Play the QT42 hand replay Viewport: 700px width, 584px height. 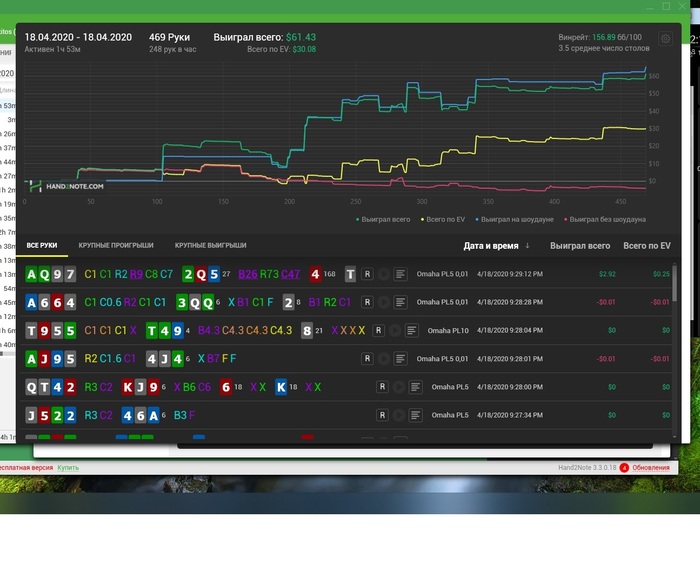(399, 387)
